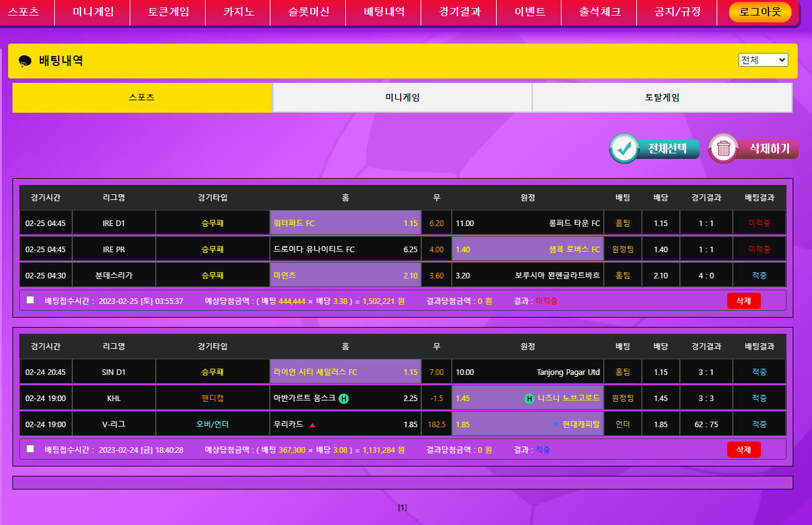
Task: Click the green checkmark select-all icon
Action: (624, 149)
